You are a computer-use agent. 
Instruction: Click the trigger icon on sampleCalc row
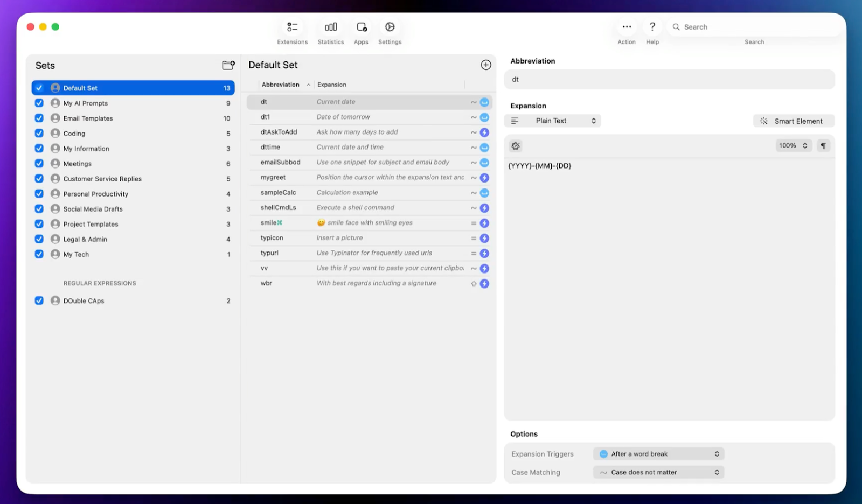pyautogui.click(x=484, y=192)
